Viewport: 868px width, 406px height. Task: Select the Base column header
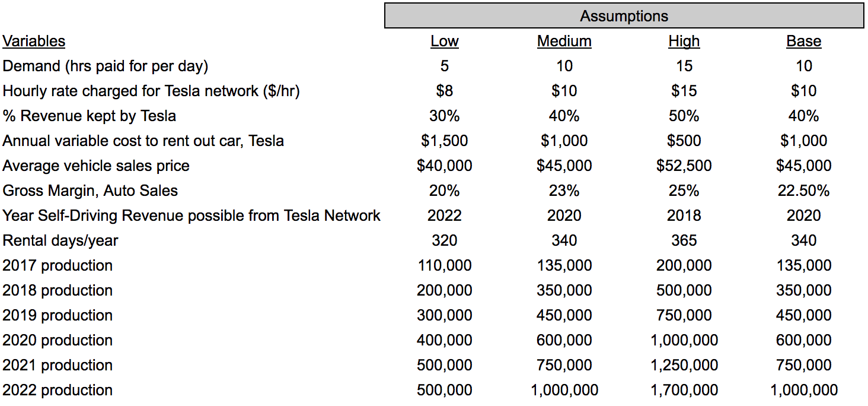pos(803,41)
